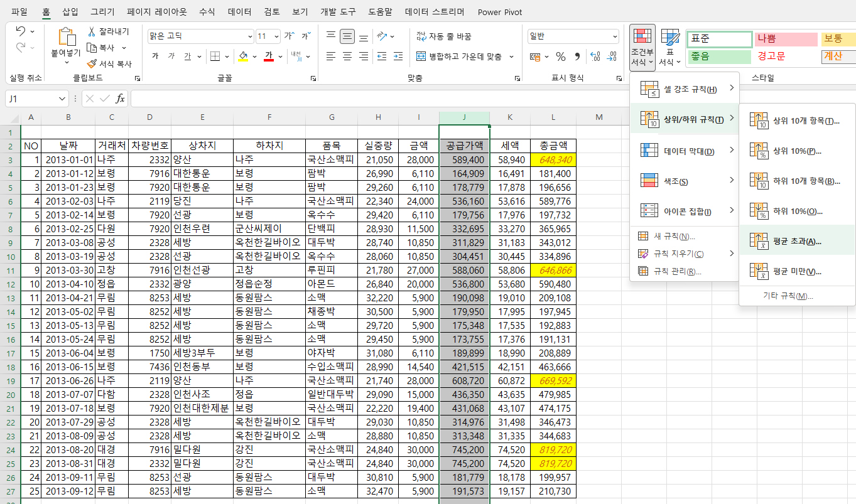
Task: Right-align text in the alignment group
Action: [x=364, y=56]
